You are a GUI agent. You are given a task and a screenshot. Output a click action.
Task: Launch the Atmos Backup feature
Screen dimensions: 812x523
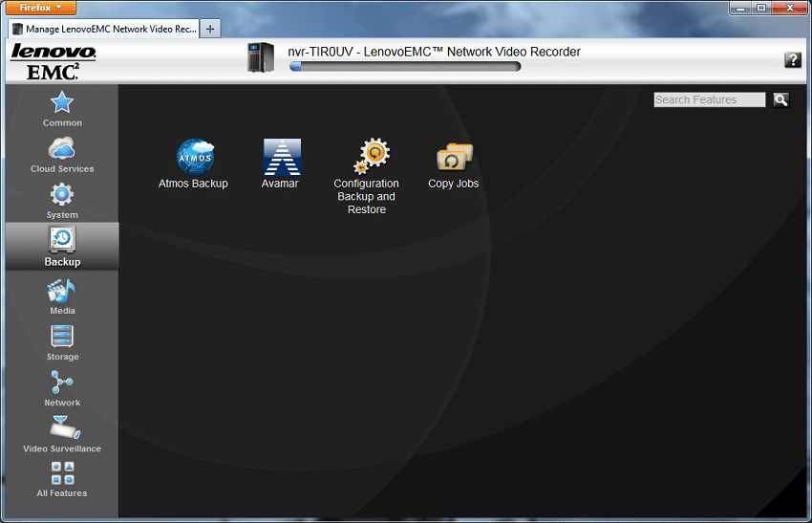[193, 163]
